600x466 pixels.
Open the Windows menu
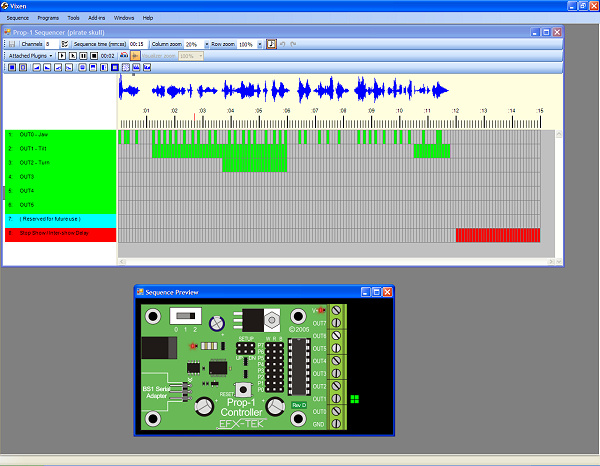coord(124,18)
